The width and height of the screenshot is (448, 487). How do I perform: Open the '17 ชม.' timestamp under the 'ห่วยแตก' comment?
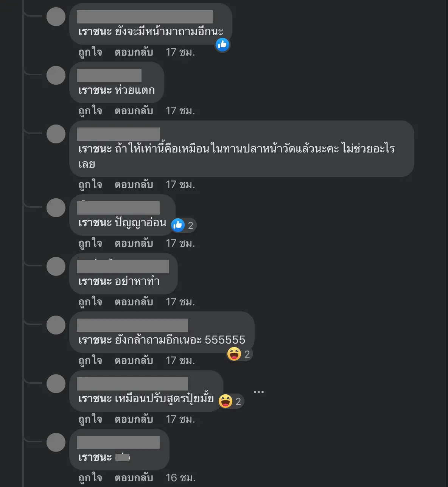pyautogui.click(x=180, y=111)
